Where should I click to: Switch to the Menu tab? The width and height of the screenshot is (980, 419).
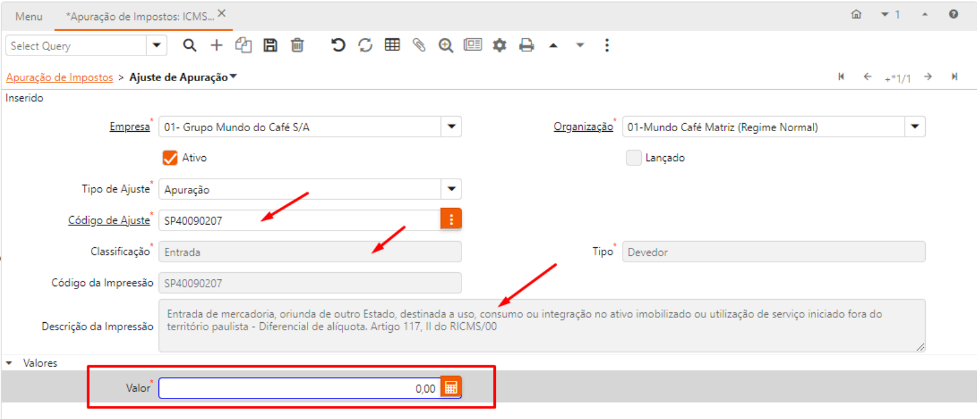click(x=29, y=16)
